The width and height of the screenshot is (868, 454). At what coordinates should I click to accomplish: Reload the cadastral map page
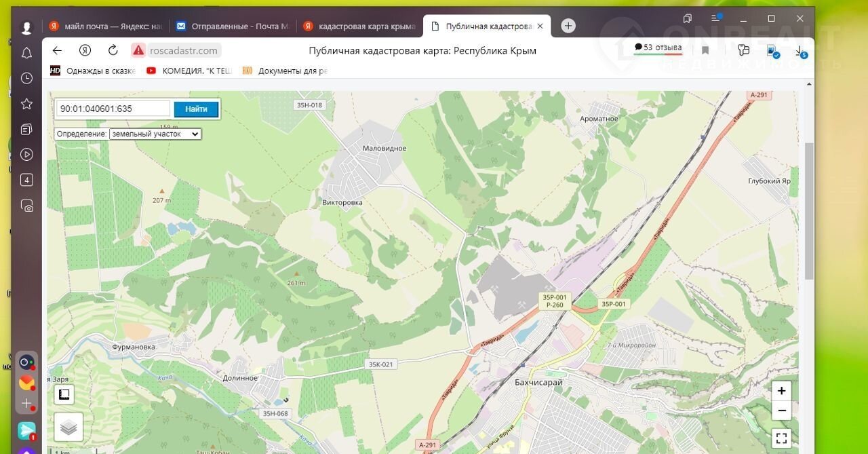point(113,50)
